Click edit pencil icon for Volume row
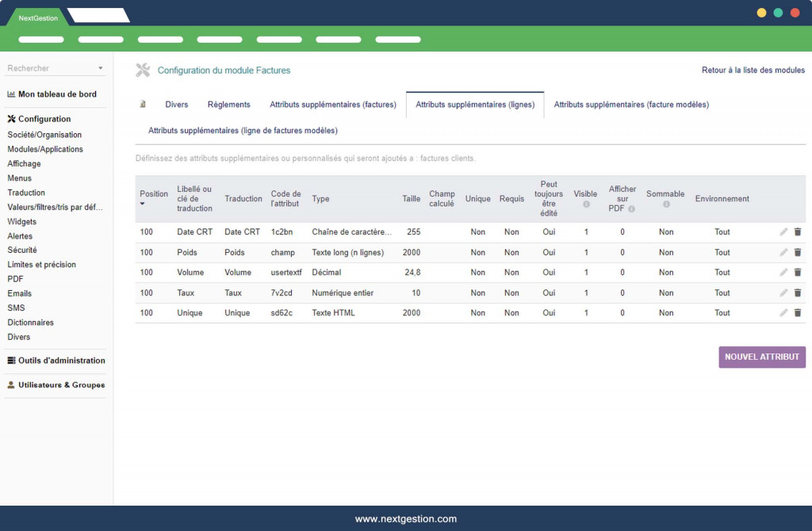Viewport: 812px width, 531px height. pos(783,273)
